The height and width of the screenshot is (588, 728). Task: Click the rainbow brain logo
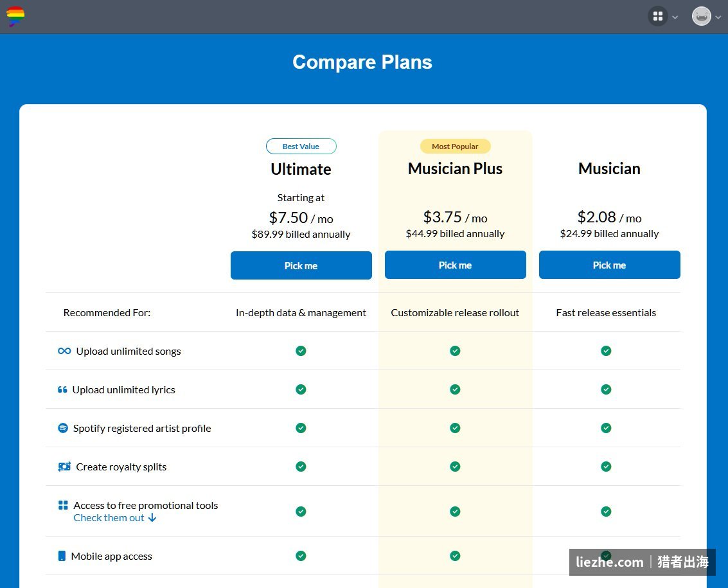coord(15,16)
